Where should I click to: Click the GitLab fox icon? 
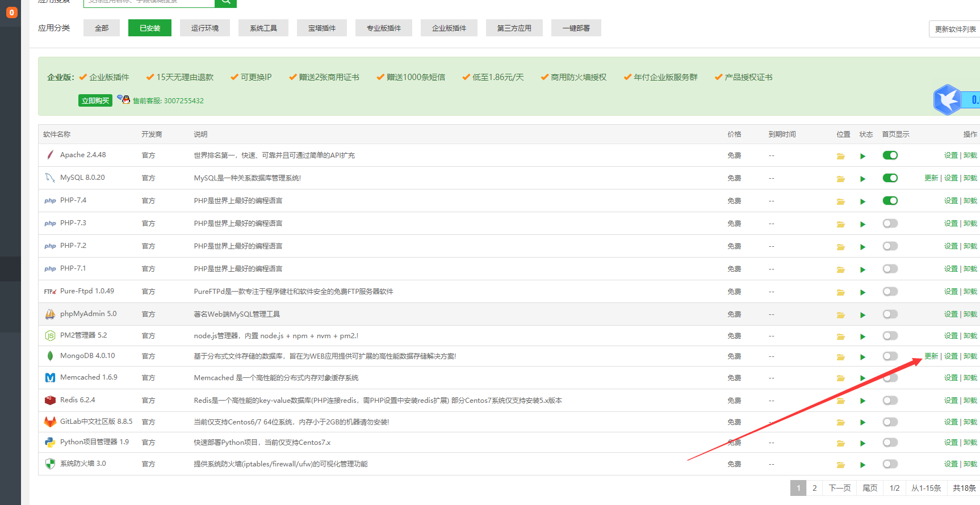50,422
